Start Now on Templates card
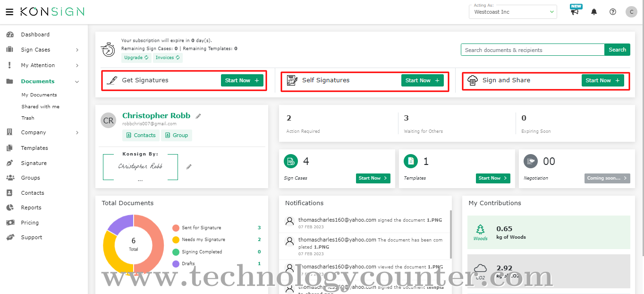 [493, 178]
